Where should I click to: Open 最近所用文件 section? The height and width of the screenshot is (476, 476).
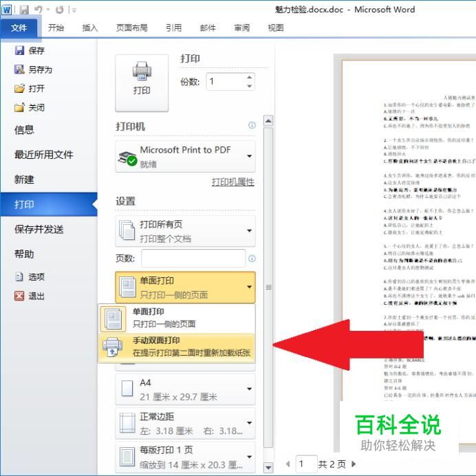44,155
